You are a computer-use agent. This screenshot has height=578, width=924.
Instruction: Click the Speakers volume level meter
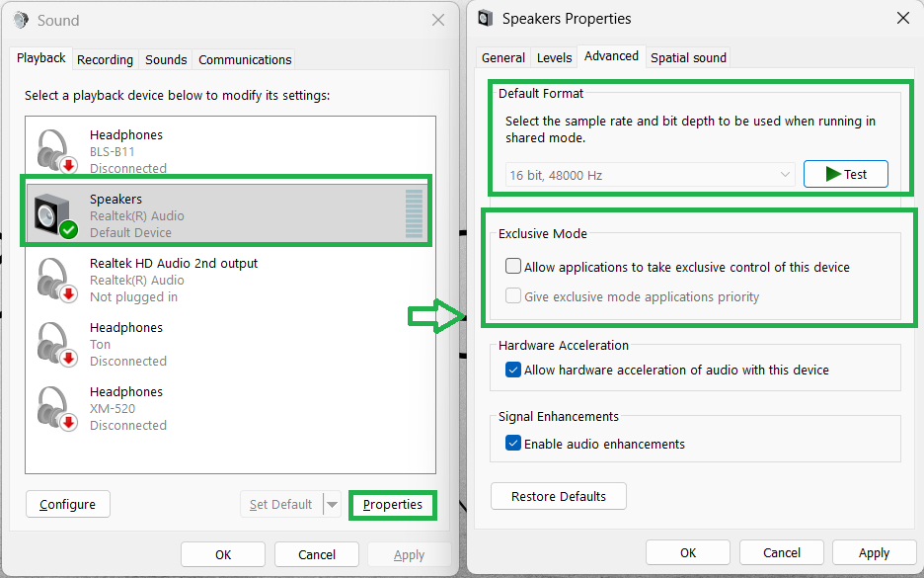point(414,213)
